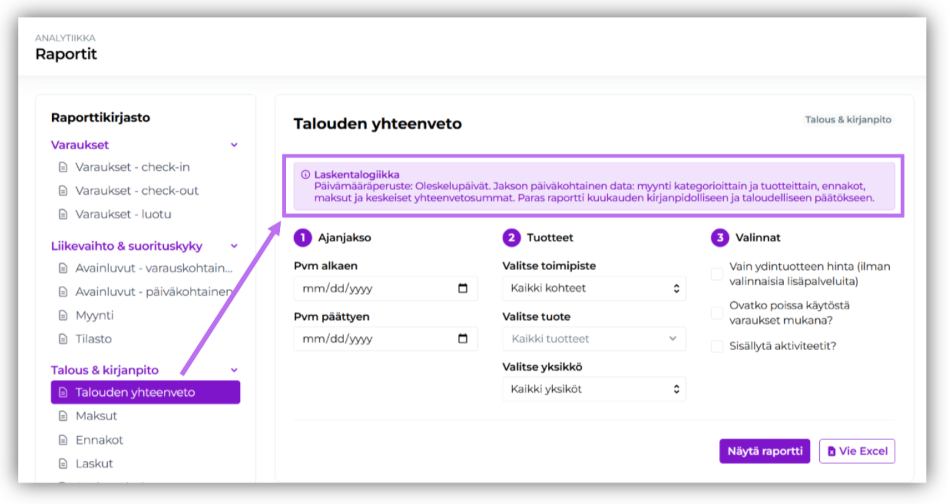Open calendar picker for Pvm päättyen

463,338
